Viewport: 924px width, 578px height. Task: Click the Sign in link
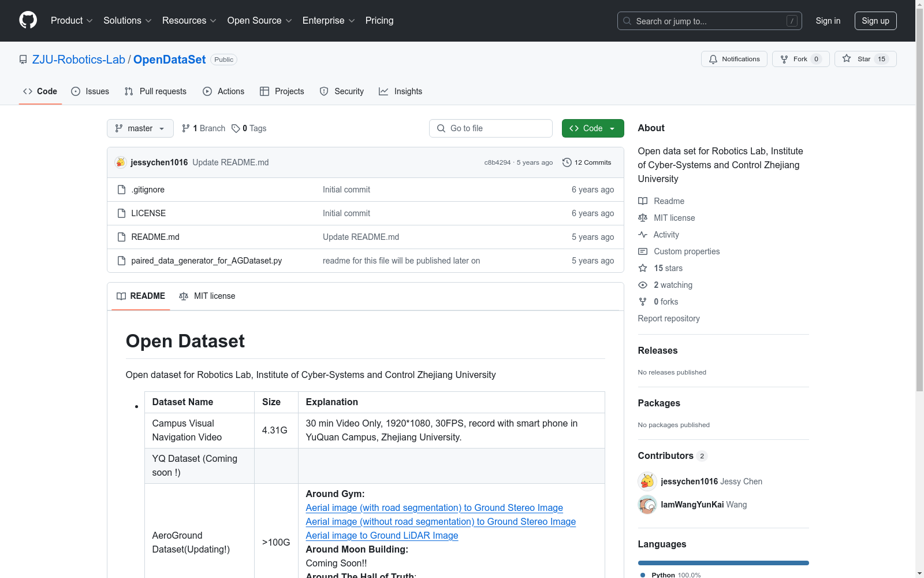click(x=828, y=21)
